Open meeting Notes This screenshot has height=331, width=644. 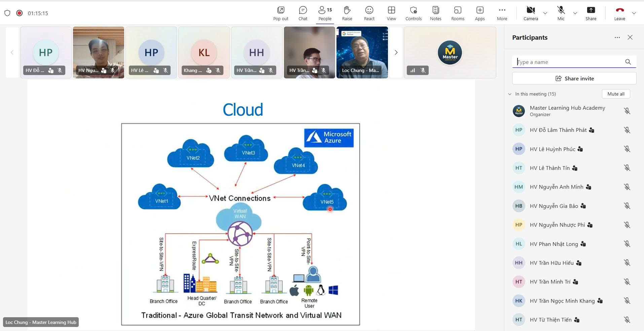point(435,13)
